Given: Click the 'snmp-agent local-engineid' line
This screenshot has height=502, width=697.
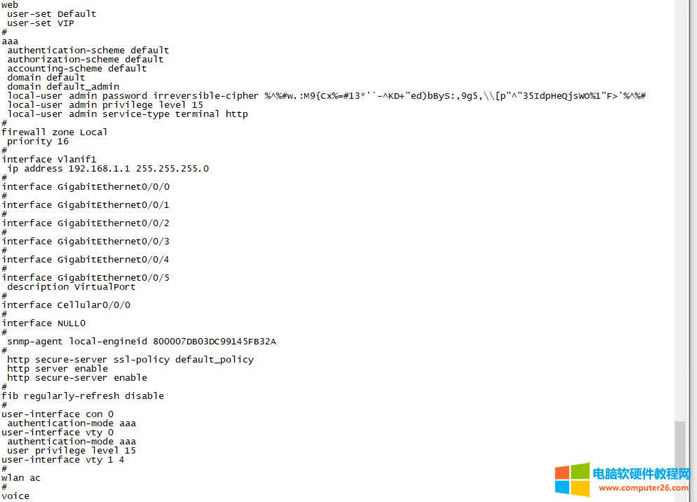Looking at the screenshot, I should click(141, 341).
